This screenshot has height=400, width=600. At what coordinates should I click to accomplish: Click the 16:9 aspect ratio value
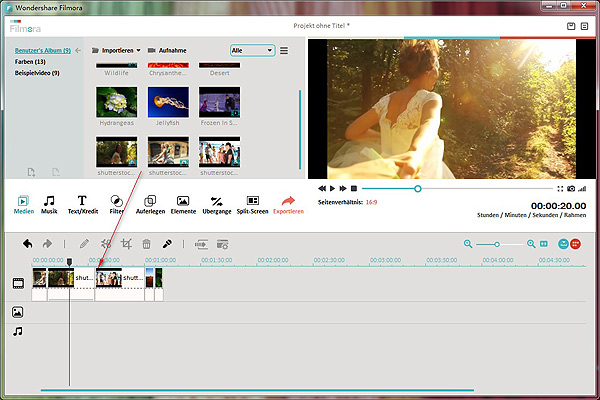click(x=371, y=202)
